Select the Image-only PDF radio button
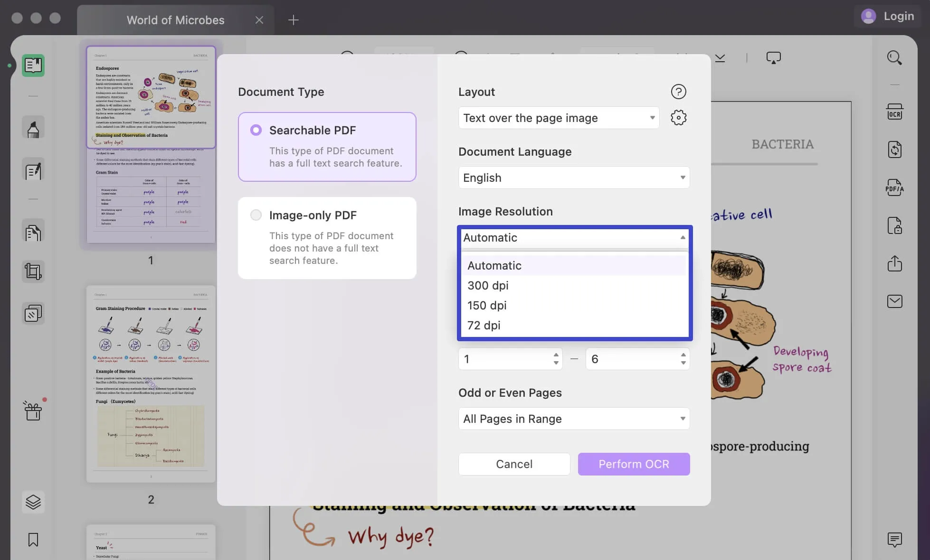This screenshot has height=560, width=930. pos(256,215)
